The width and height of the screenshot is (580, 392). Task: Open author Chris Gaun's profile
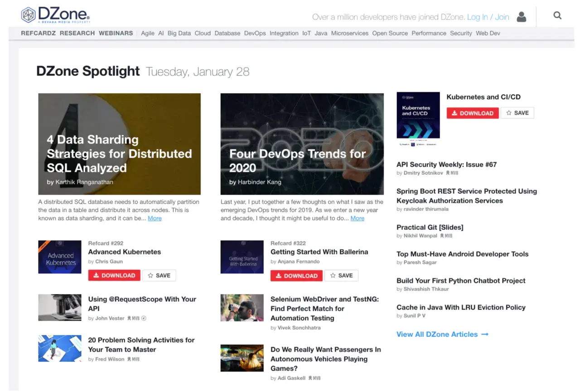109,262
